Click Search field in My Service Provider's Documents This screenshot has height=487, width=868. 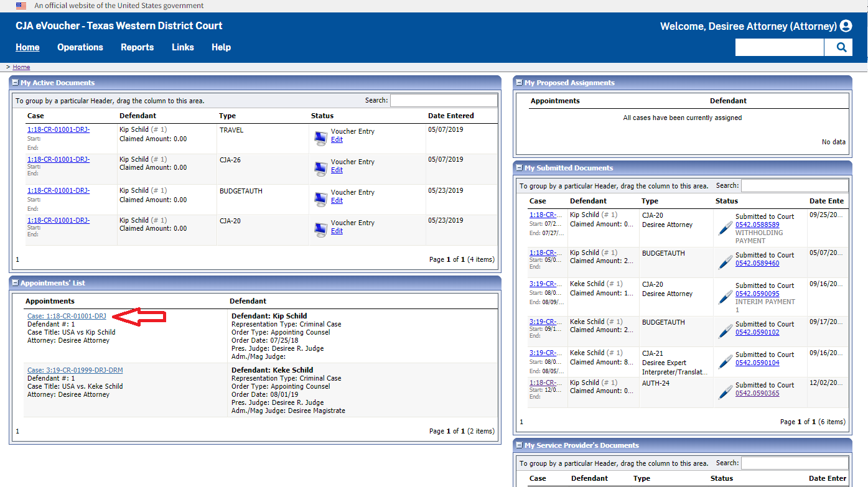[x=795, y=463]
